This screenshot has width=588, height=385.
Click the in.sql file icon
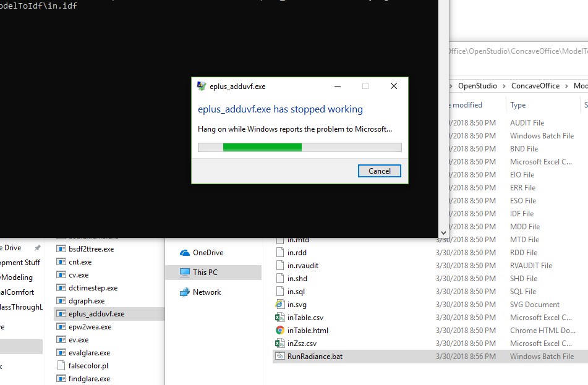pos(279,292)
